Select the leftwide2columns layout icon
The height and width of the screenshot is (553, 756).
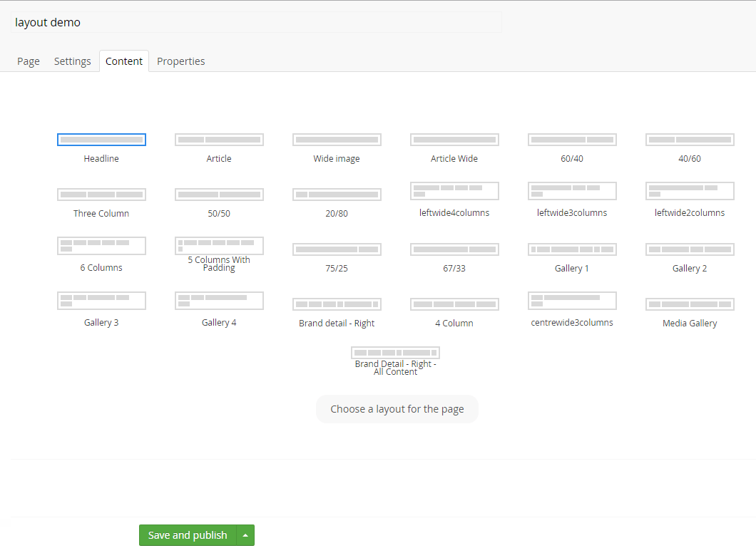pos(690,191)
